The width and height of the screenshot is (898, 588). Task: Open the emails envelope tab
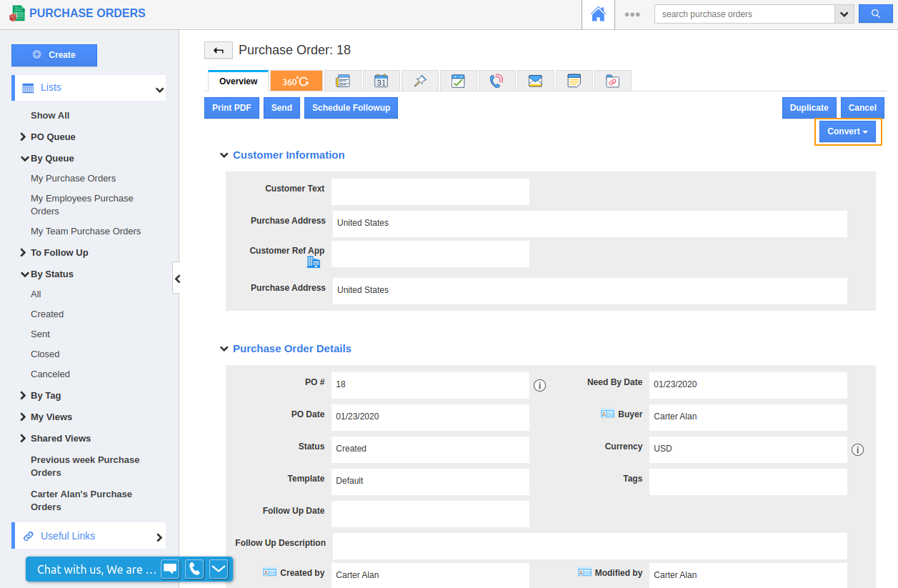535,81
